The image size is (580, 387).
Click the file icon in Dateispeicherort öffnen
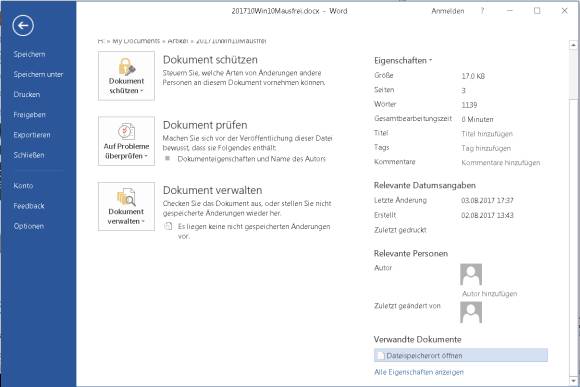click(x=380, y=356)
